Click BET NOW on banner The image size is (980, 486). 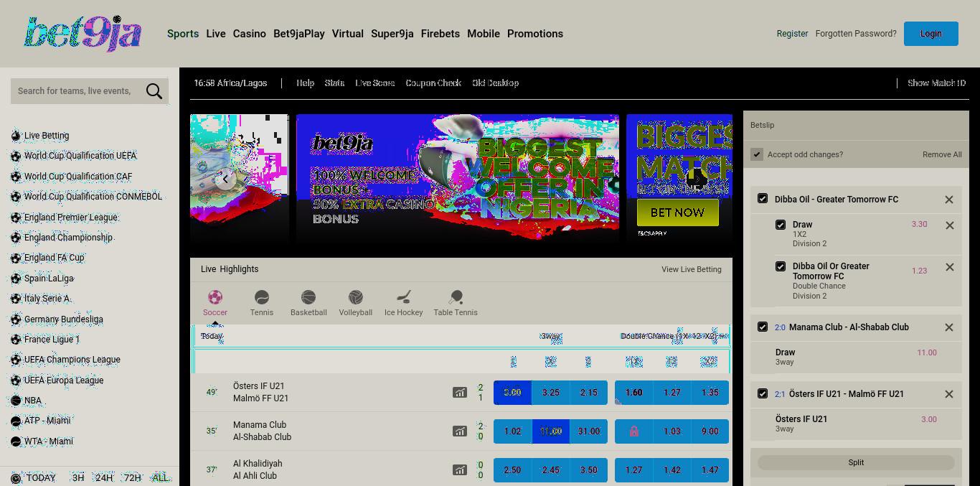point(678,212)
